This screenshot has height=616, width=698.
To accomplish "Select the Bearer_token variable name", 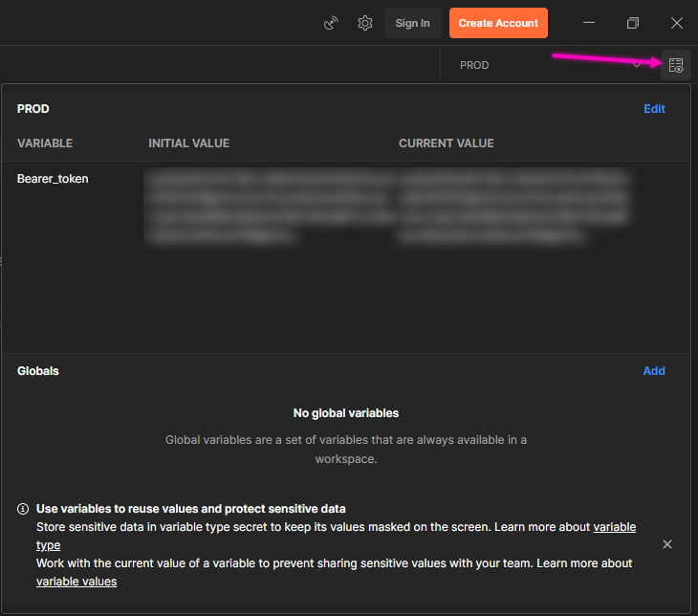I will click(53, 179).
